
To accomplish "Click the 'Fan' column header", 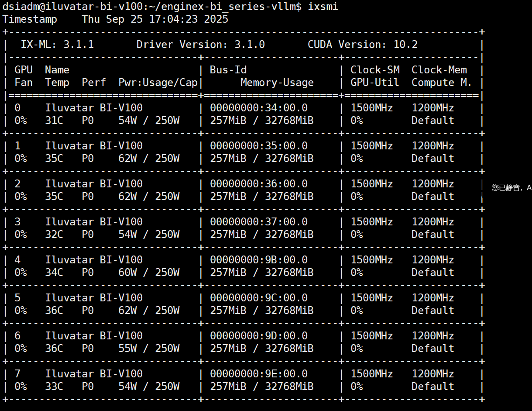I will tap(24, 83).
